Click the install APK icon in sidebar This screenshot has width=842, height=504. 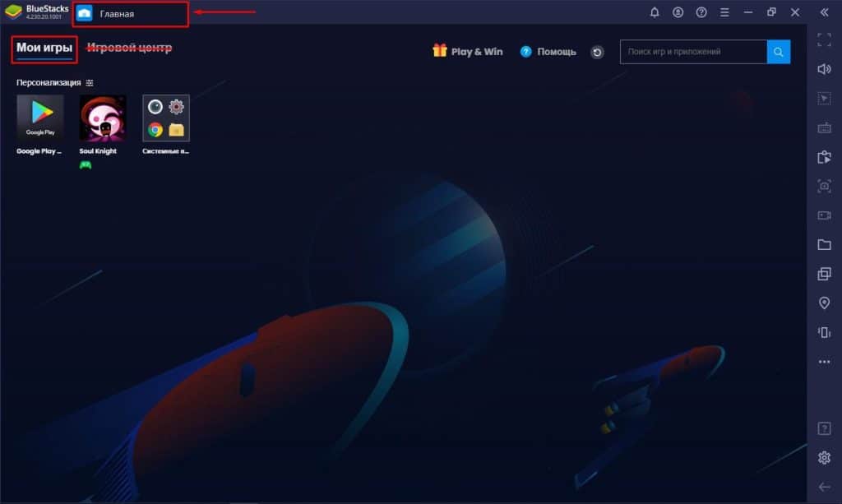[824, 157]
